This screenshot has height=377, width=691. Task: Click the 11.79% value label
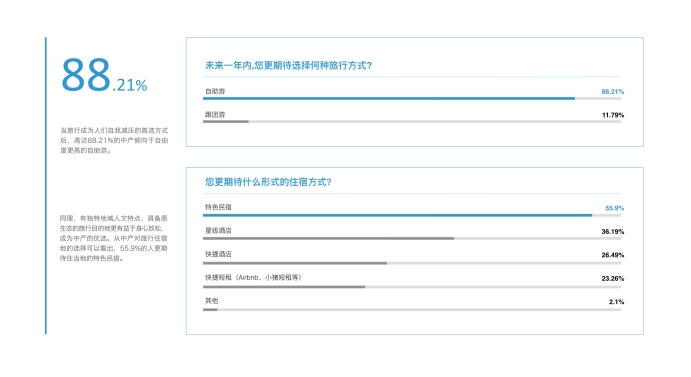coord(613,115)
